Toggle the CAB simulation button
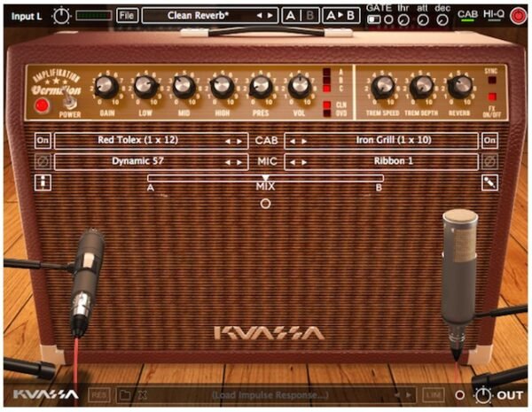532x412 pixels. tap(467, 15)
